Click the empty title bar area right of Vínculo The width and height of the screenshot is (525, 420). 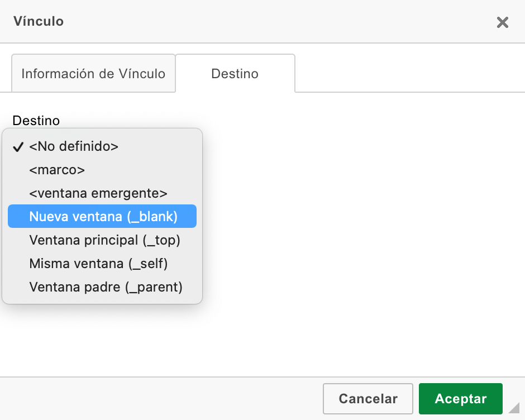click(x=278, y=21)
